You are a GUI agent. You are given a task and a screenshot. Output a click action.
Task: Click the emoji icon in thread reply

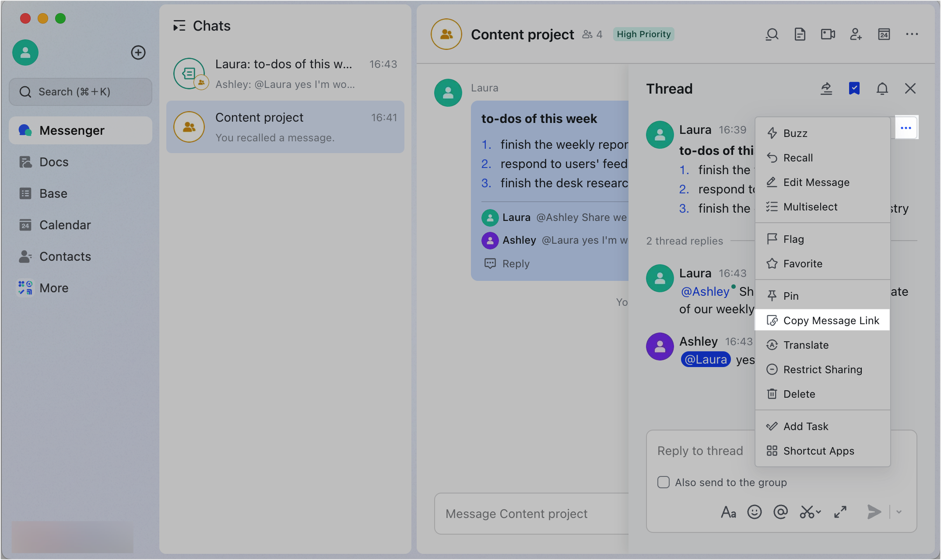point(754,511)
